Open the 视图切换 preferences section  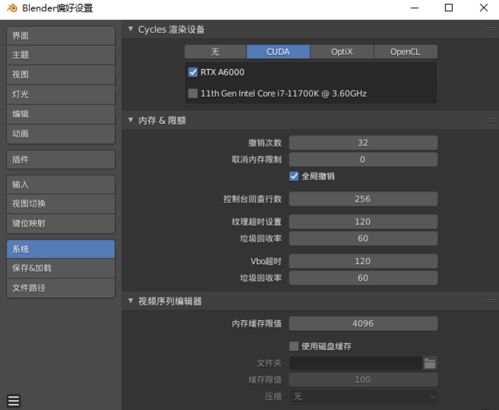pos(61,204)
